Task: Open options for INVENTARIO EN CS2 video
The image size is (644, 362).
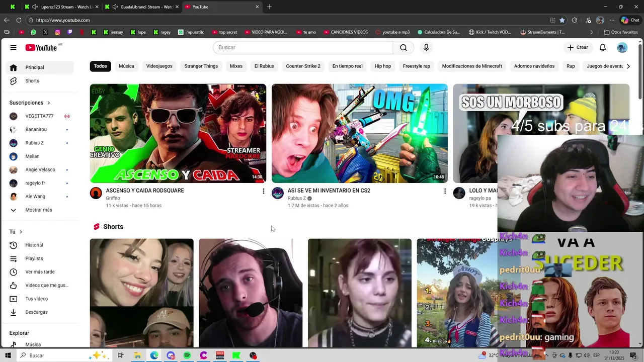Action: [x=445, y=191]
